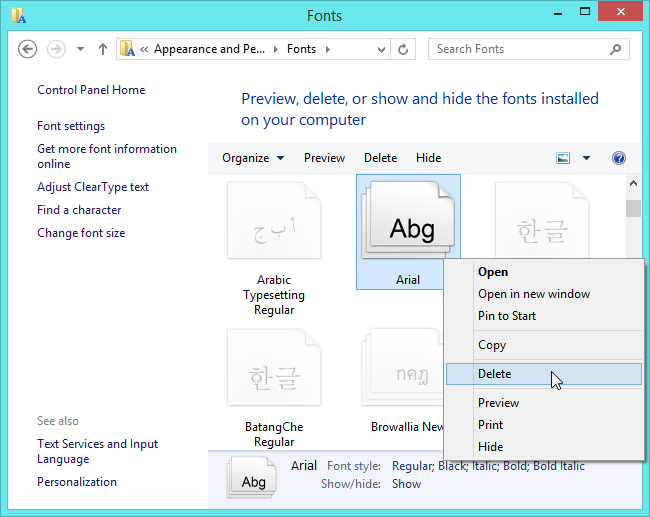Click the vertical scrollbar in font list
650x517 pixels.
633,300
